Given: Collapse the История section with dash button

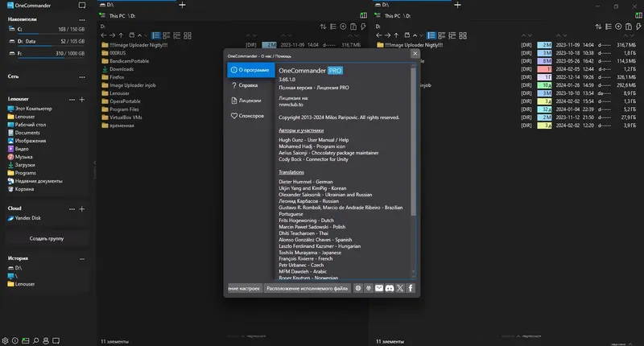Looking at the screenshot, I should coord(82,258).
